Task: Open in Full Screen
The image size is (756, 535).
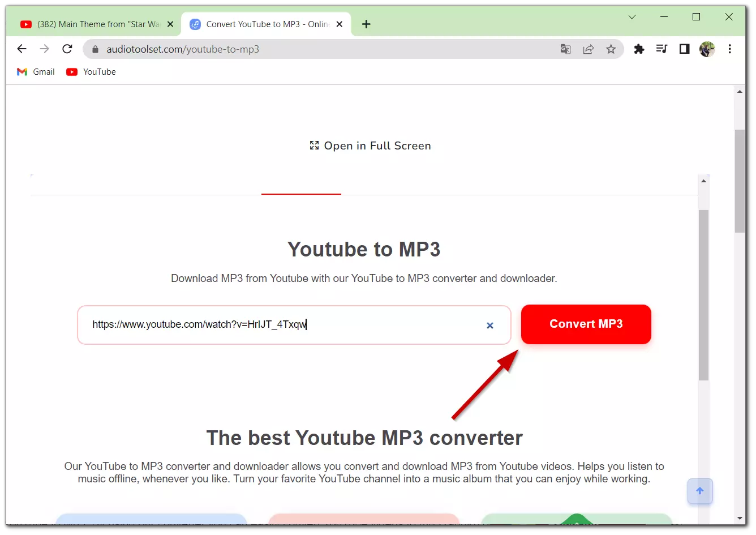Action: pos(370,145)
